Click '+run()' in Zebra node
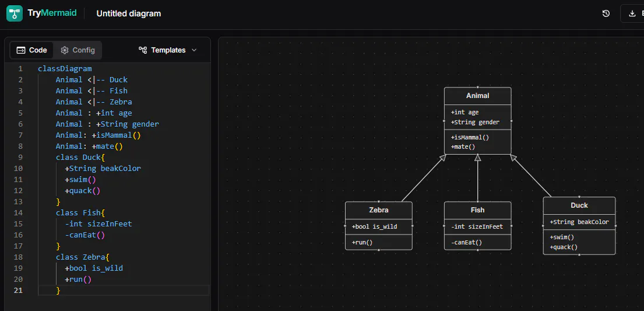The image size is (644, 311). tap(362, 243)
